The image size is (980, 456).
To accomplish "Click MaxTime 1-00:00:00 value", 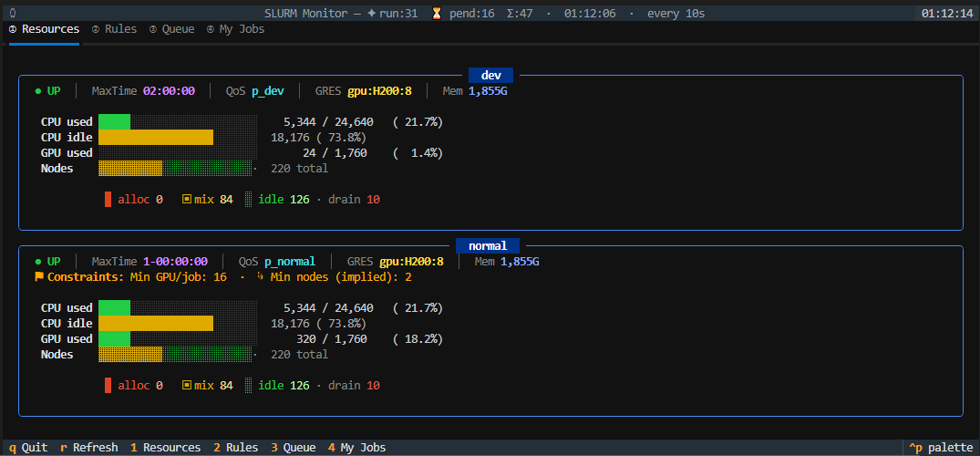I will pos(176,262).
